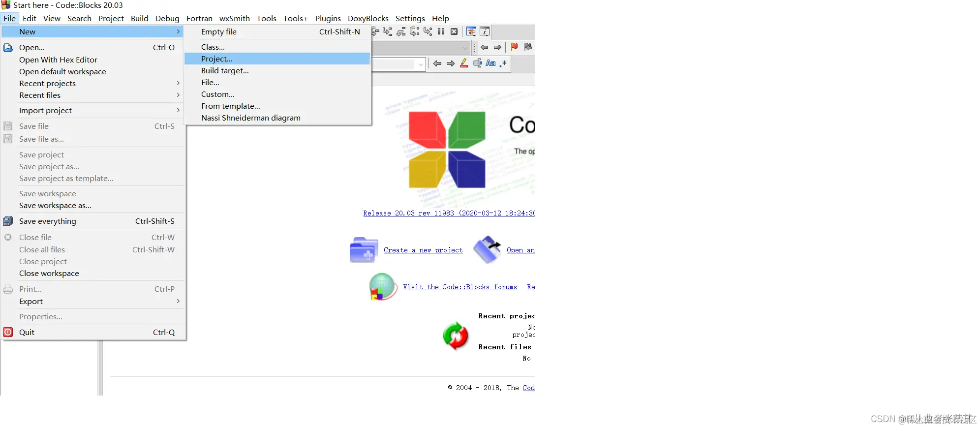This screenshot has height=428, width=980.
Task: Click toolbar drag grip before arrows
Action: (x=475, y=48)
